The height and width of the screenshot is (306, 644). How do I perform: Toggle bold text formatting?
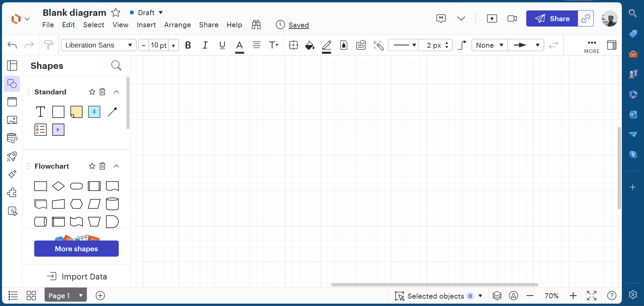tap(188, 45)
